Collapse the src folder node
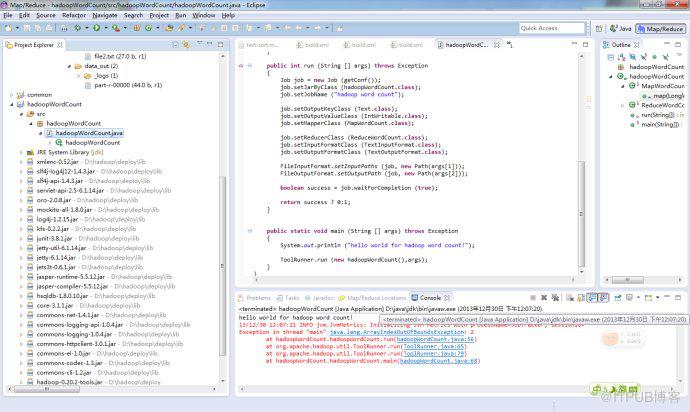Viewport: 690px width, 412px height. (x=21, y=114)
